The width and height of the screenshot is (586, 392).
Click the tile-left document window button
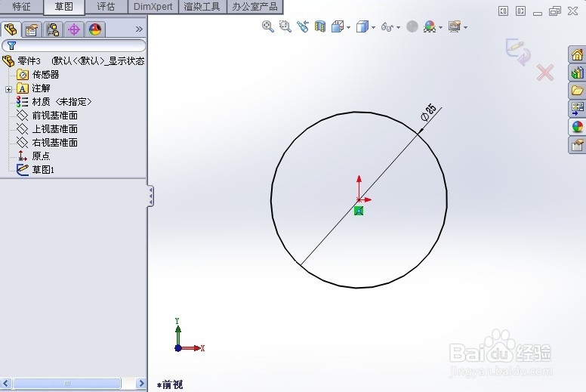point(503,11)
